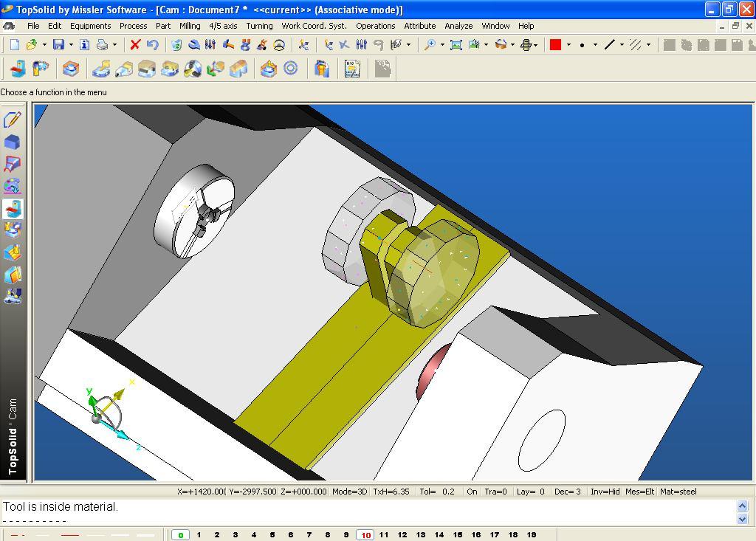This screenshot has height=541, width=756.
Task: Click the orange box setup icon
Action: click(70, 69)
